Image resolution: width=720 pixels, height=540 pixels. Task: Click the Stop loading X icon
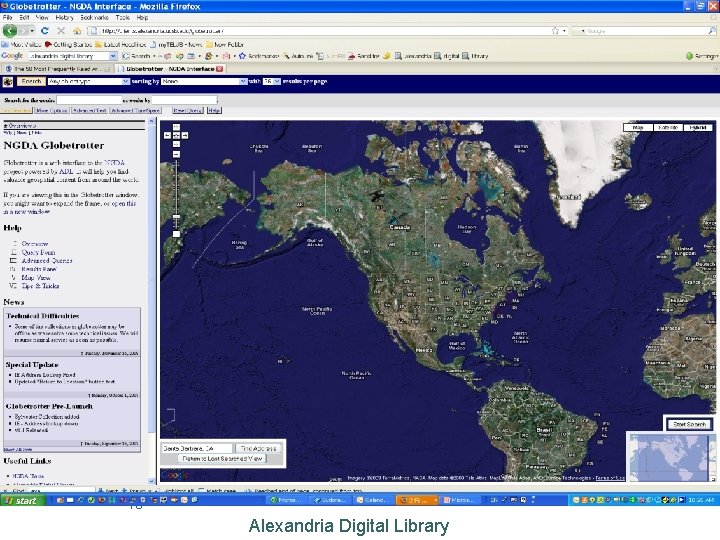pyautogui.click(x=61, y=31)
